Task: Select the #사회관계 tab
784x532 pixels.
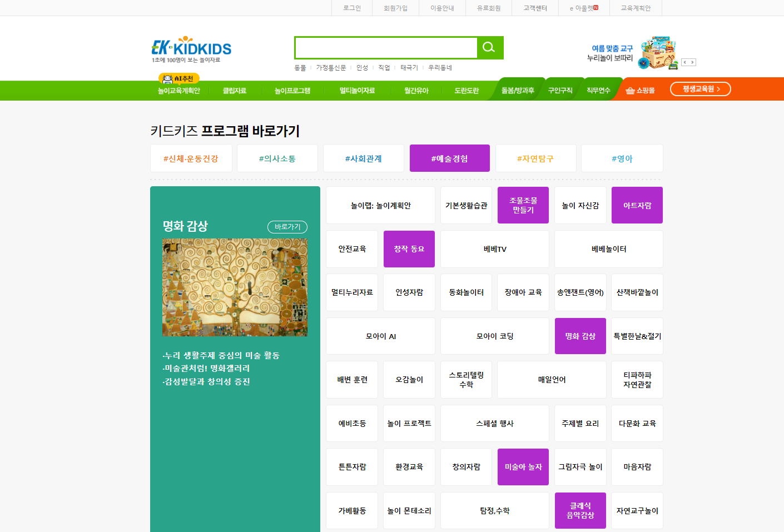Action: [x=364, y=158]
